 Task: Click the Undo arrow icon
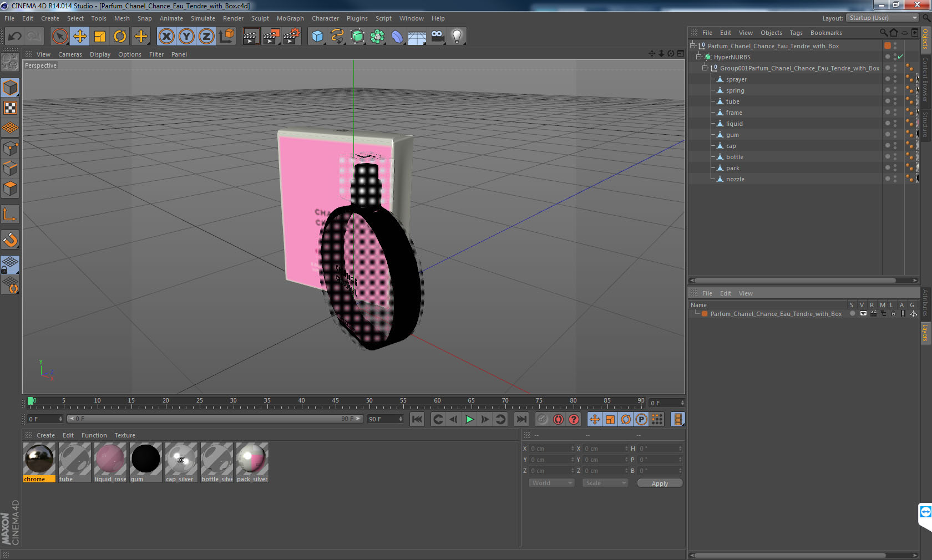[14, 37]
